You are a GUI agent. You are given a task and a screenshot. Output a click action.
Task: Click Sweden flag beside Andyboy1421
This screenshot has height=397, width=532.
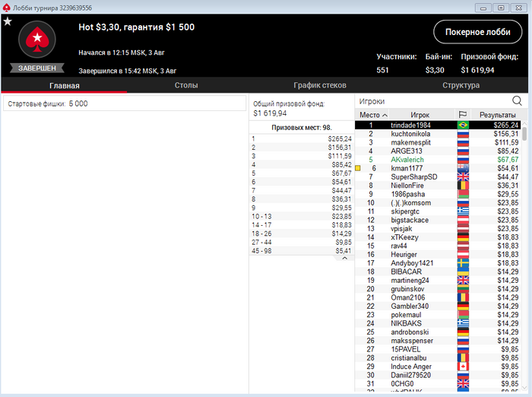tap(463, 263)
